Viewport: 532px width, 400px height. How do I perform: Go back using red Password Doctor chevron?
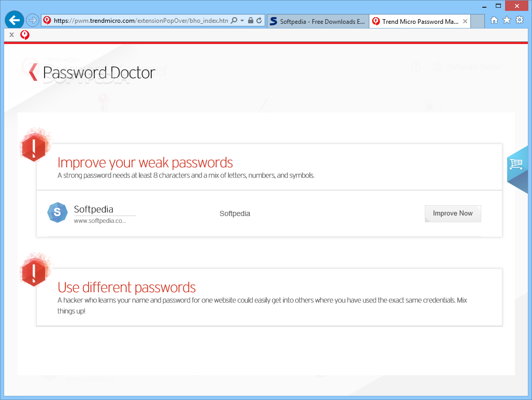[33, 72]
